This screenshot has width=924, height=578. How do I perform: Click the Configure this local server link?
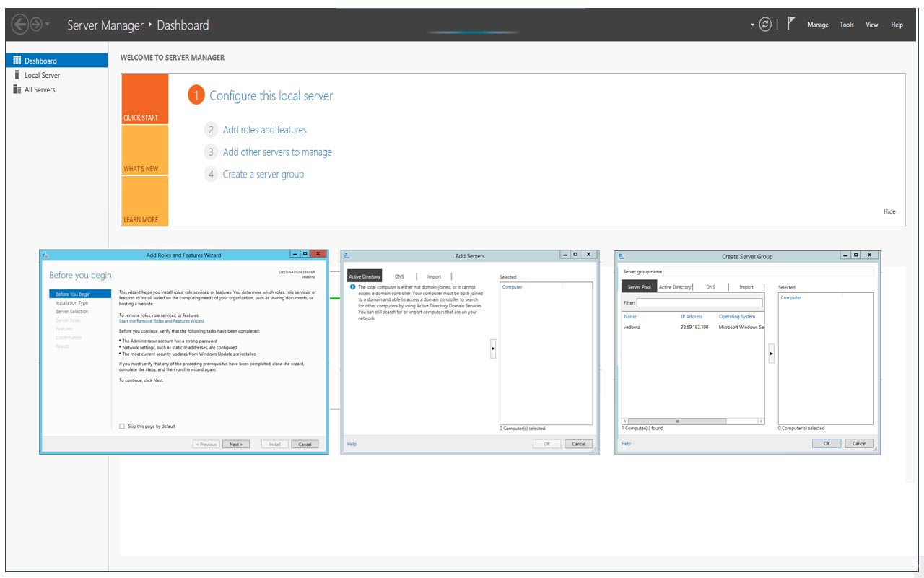click(271, 95)
